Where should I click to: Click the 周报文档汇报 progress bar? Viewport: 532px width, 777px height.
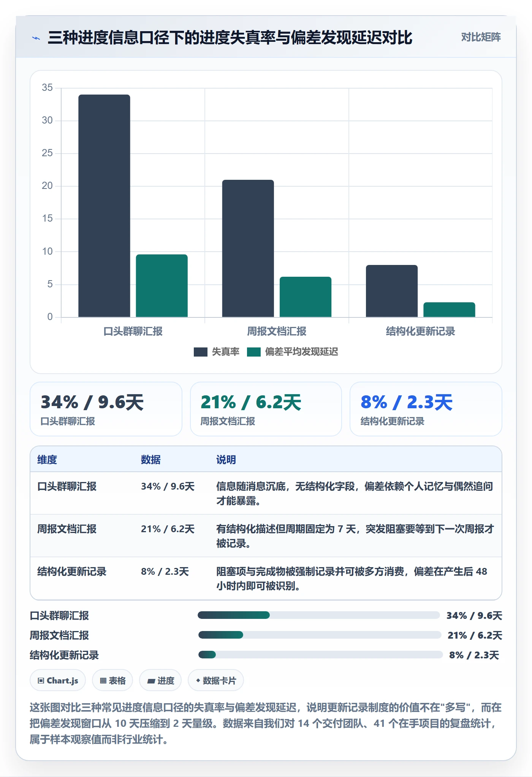tap(320, 635)
